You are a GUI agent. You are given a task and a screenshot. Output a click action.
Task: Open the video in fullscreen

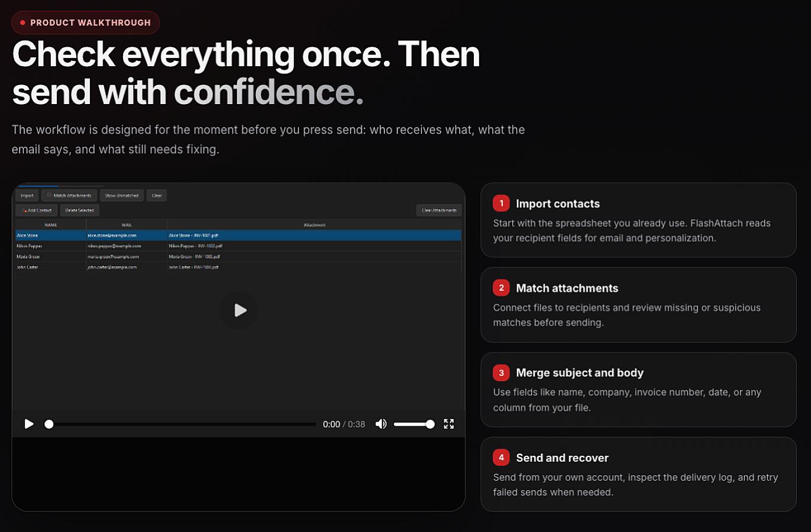point(449,424)
